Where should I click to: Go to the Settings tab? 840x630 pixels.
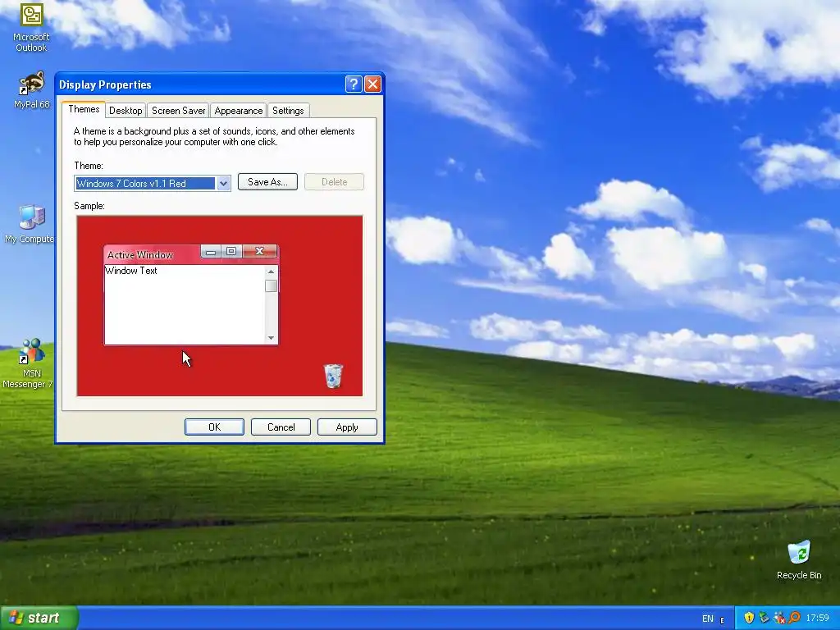[288, 111]
